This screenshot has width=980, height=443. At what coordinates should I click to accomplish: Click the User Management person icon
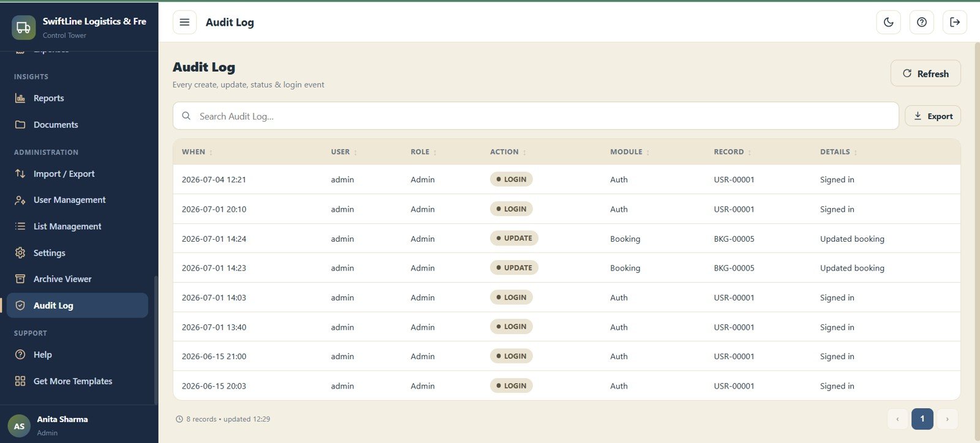coord(20,200)
